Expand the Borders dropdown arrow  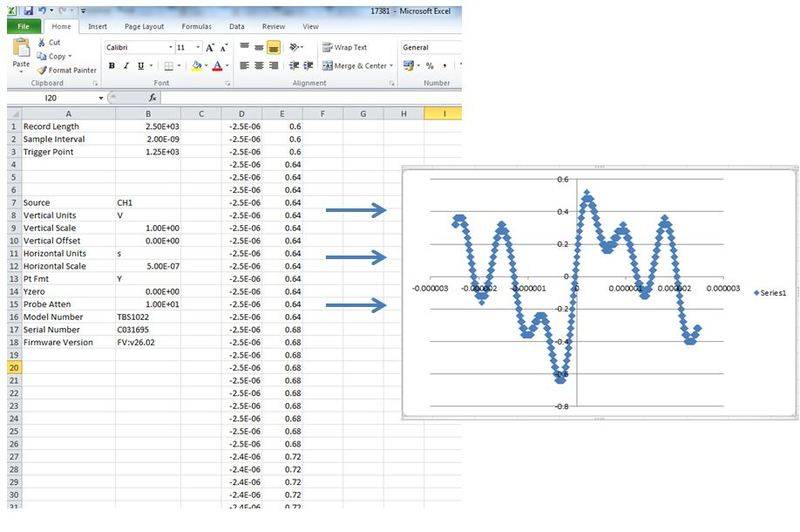179,66
